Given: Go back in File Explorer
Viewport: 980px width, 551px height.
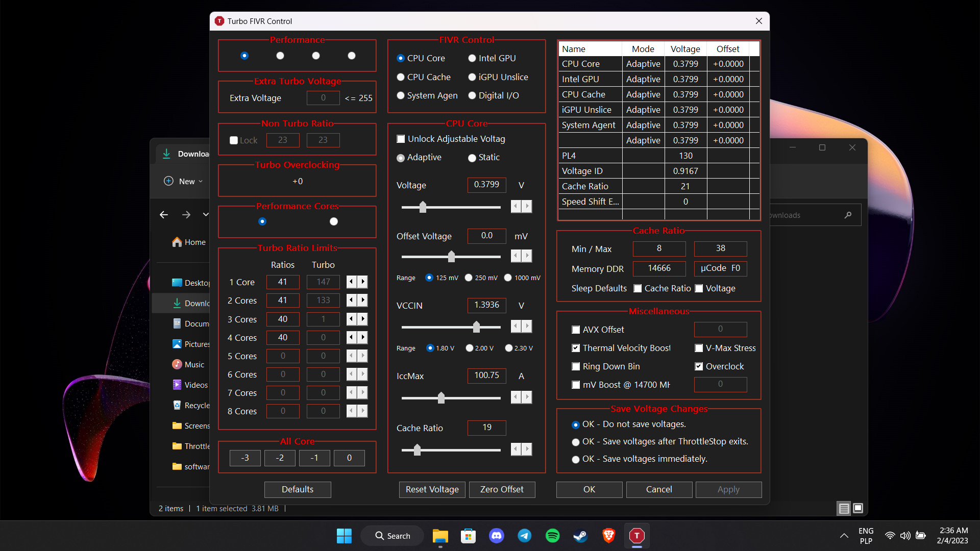Looking at the screenshot, I should 164,215.
